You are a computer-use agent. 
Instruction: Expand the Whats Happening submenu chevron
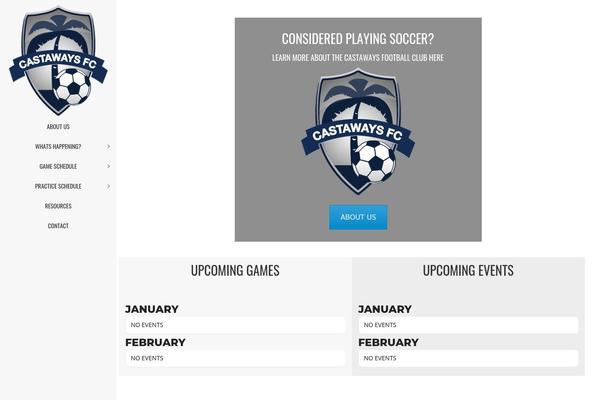click(x=108, y=147)
